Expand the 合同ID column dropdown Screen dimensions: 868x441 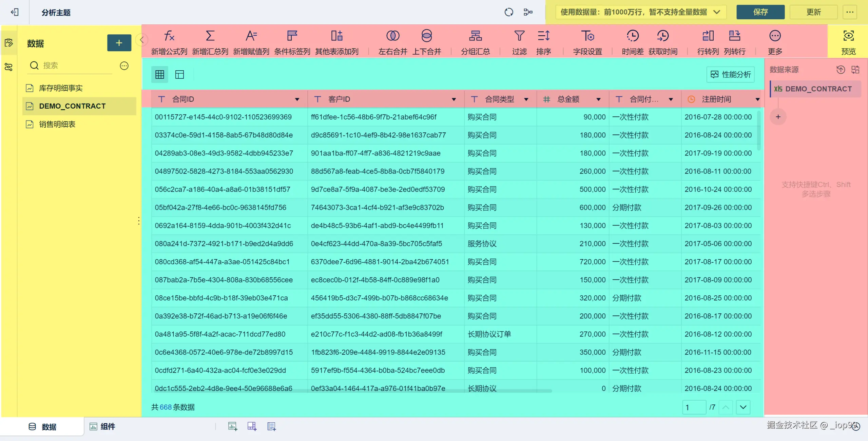coord(297,99)
